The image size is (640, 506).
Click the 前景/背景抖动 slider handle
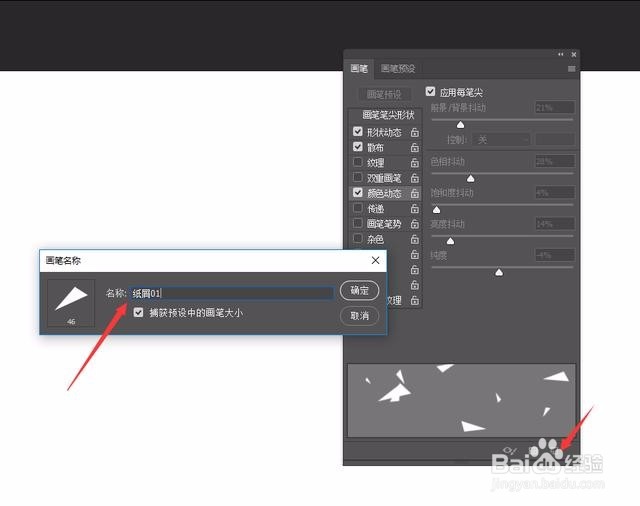pyautogui.click(x=460, y=124)
